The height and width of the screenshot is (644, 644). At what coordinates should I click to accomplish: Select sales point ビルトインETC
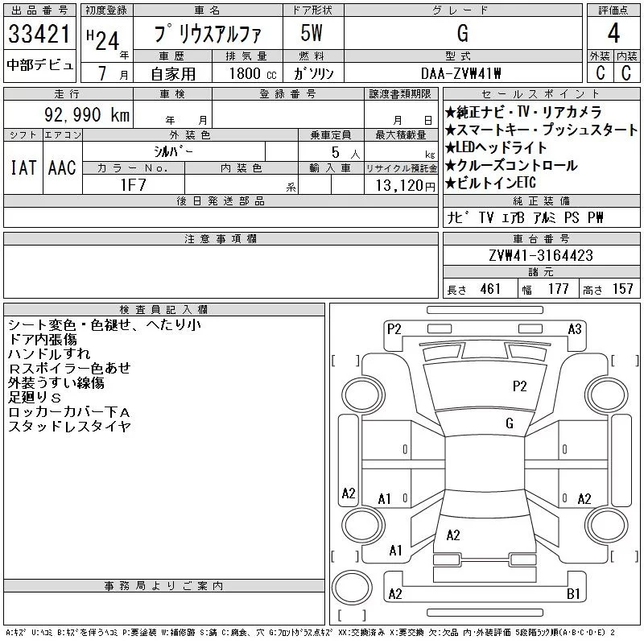(490, 183)
